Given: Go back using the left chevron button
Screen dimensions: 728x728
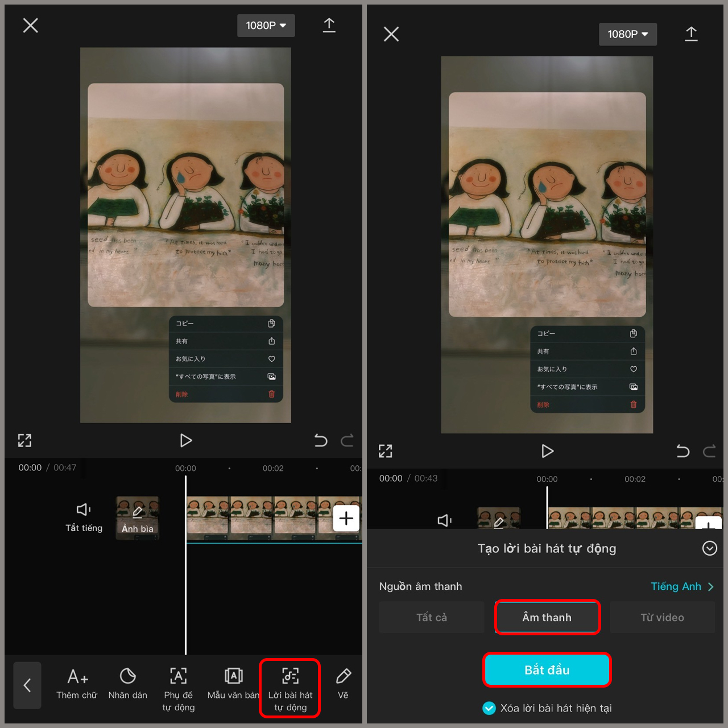Looking at the screenshot, I should coord(27,685).
